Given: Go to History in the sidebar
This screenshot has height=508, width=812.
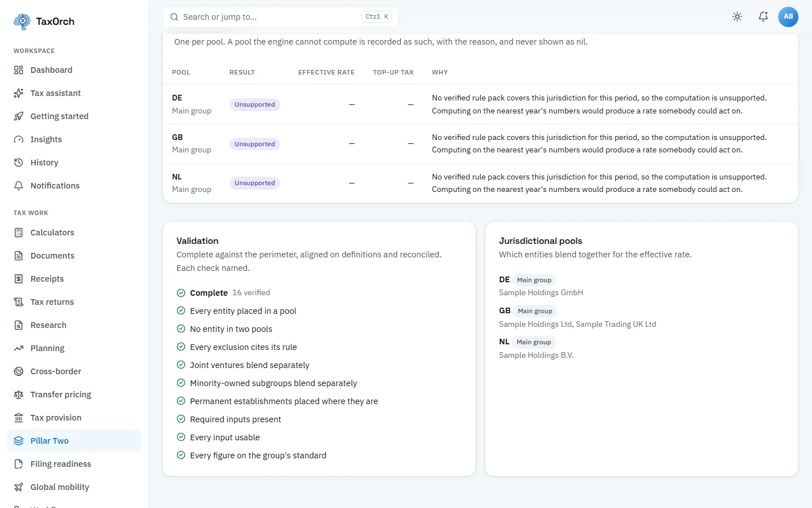Looking at the screenshot, I should [x=74, y=163].
